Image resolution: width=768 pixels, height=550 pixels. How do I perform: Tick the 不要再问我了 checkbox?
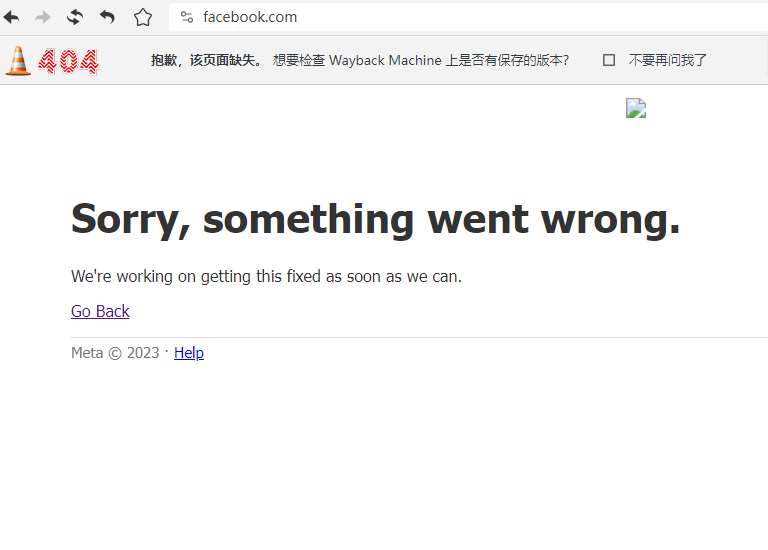tap(609, 60)
